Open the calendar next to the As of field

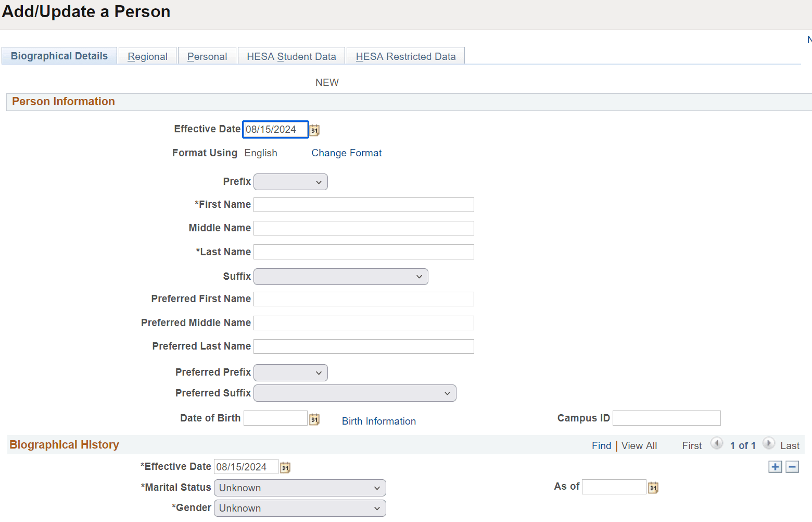click(x=653, y=487)
